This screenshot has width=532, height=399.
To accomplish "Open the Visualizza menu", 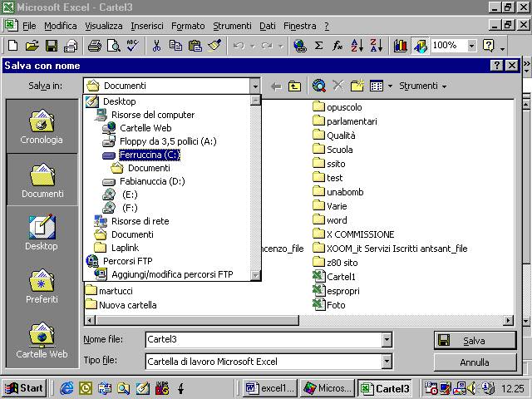I will (103, 26).
